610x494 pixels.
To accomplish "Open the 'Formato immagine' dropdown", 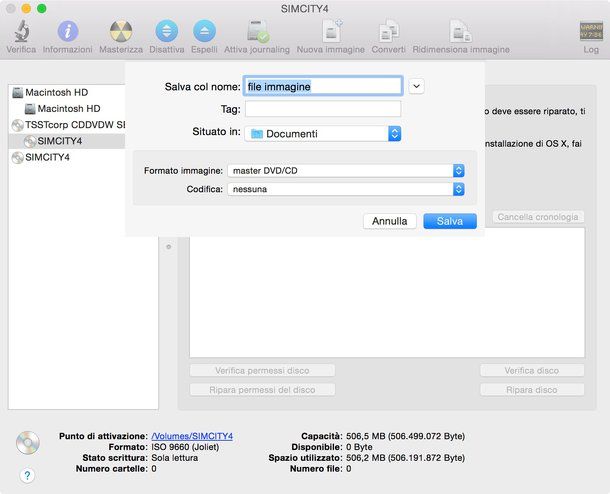I will pyautogui.click(x=346, y=170).
